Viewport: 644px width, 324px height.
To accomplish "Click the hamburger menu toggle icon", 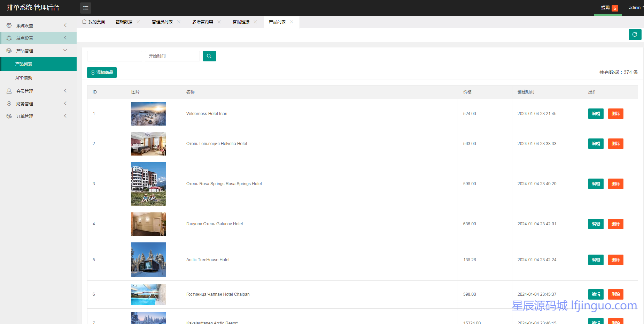I will click(86, 8).
